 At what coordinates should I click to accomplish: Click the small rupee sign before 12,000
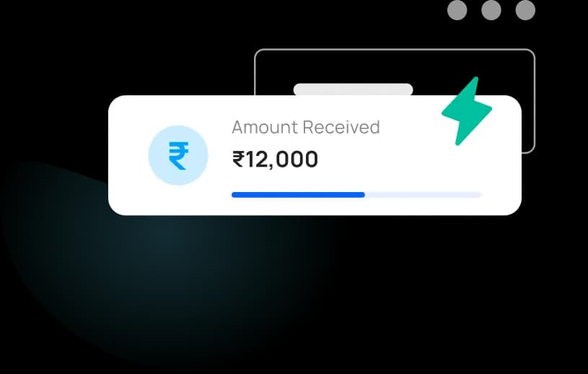239,159
